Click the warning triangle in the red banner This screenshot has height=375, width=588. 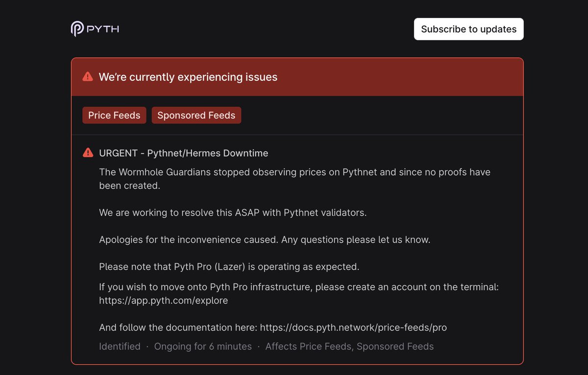[88, 76]
